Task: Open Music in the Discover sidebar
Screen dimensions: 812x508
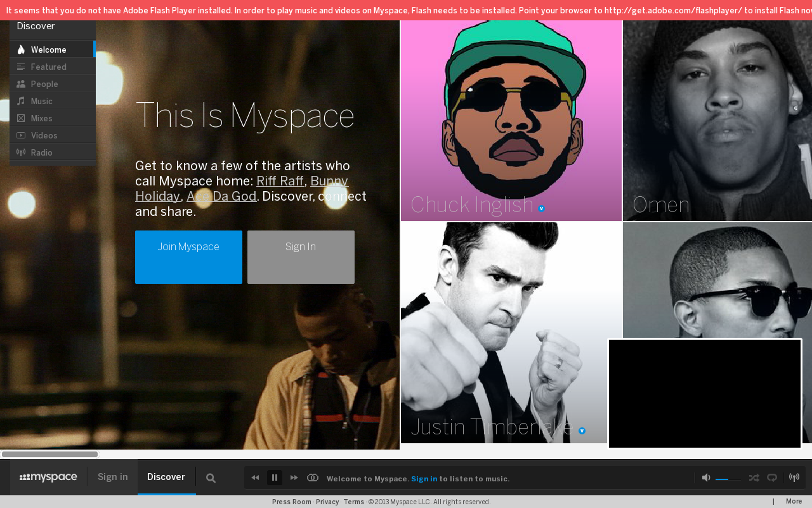Action: tap(53, 101)
